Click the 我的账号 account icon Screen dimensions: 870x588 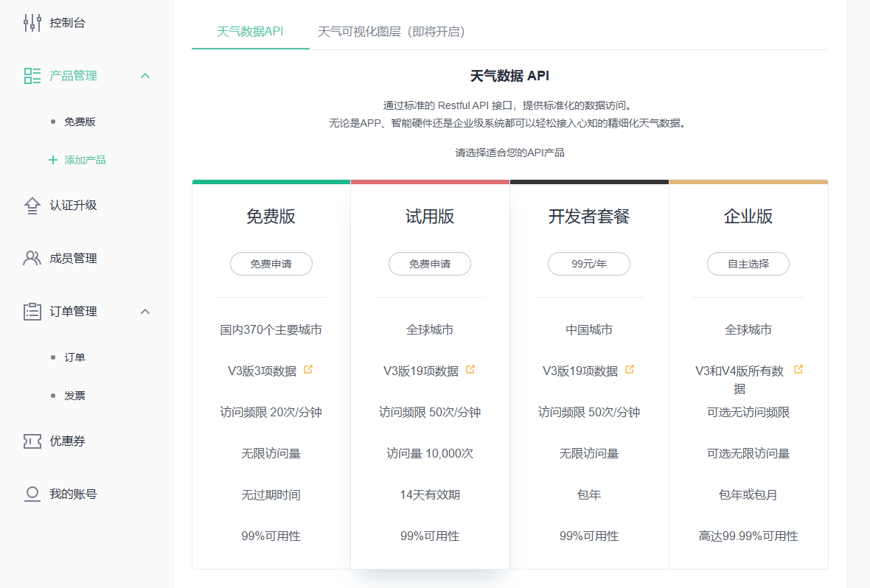tap(32, 494)
